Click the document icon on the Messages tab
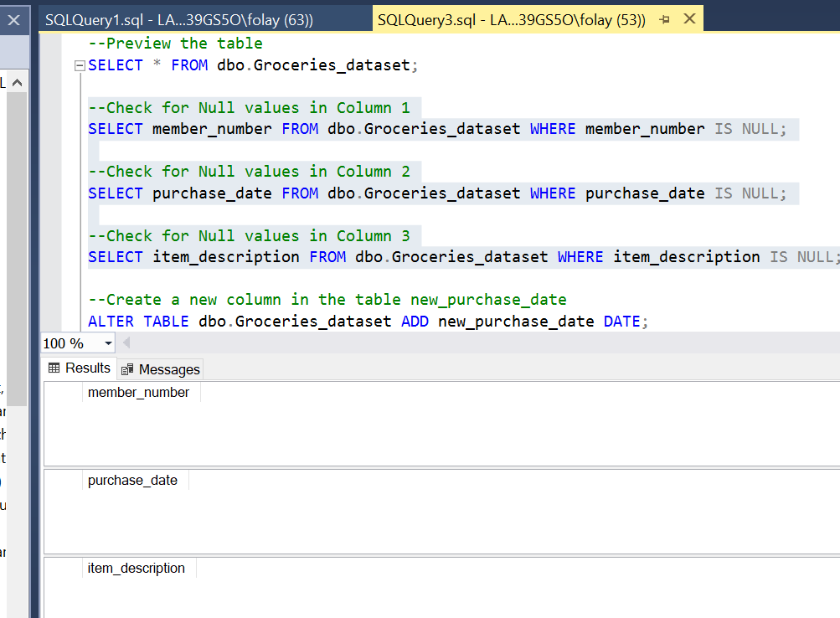 pos(126,368)
